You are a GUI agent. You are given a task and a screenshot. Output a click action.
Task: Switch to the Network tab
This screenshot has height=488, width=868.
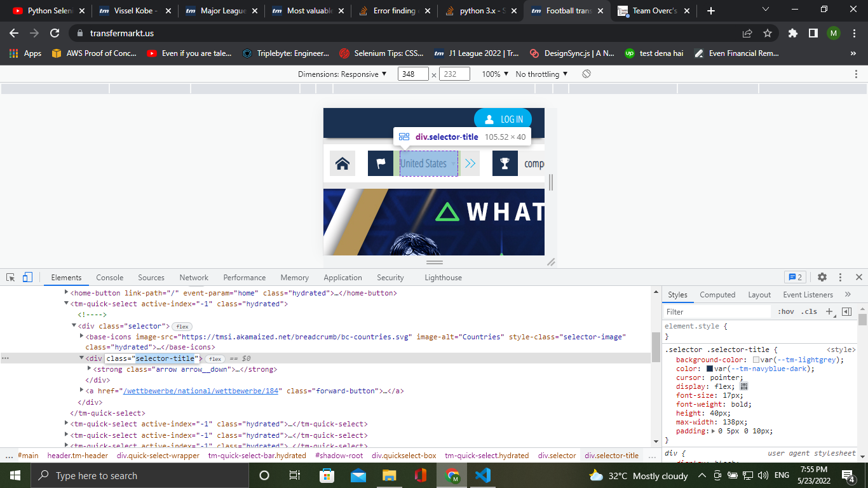(x=194, y=277)
